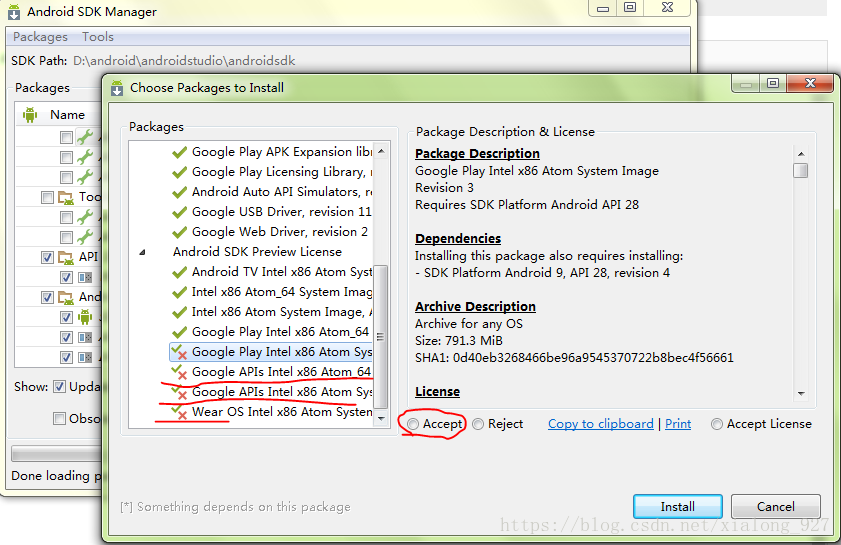The height and width of the screenshot is (545, 841).
Task: Click Android robot icon in Name column header
Action: pos(30,114)
